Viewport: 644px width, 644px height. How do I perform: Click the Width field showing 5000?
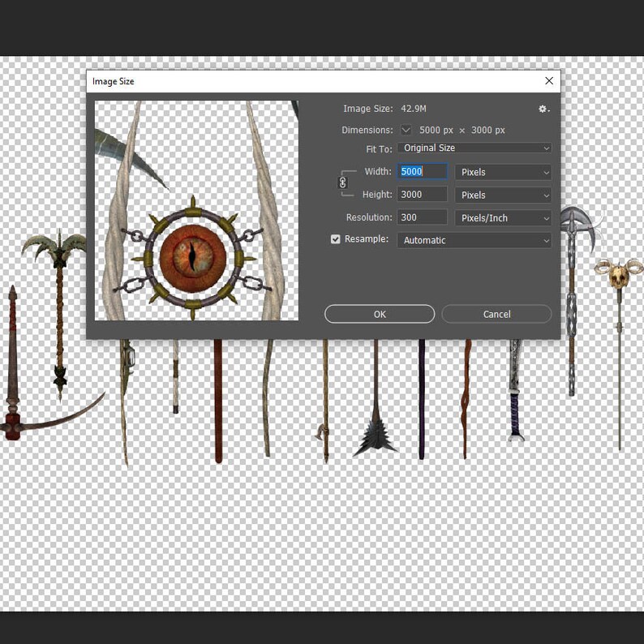pyautogui.click(x=423, y=171)
